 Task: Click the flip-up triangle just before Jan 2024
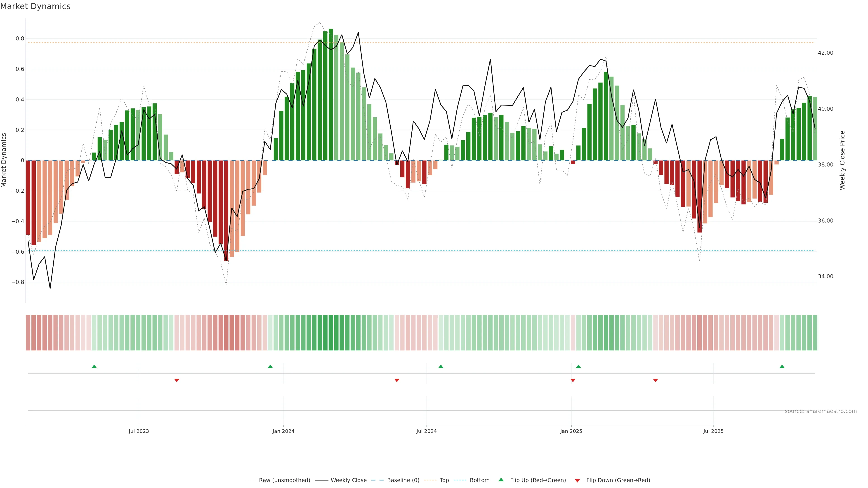(x=270, y=366)
